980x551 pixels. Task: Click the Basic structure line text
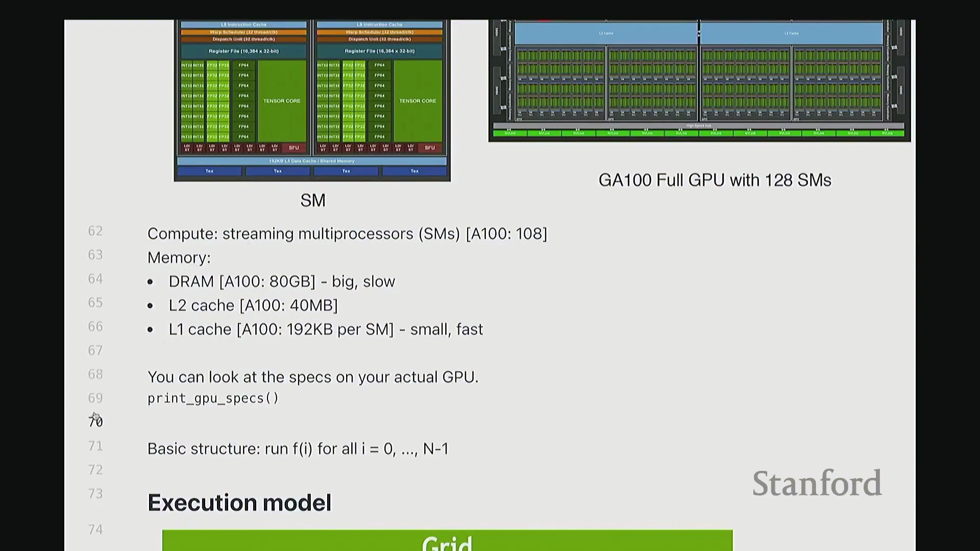coord(298,449)
